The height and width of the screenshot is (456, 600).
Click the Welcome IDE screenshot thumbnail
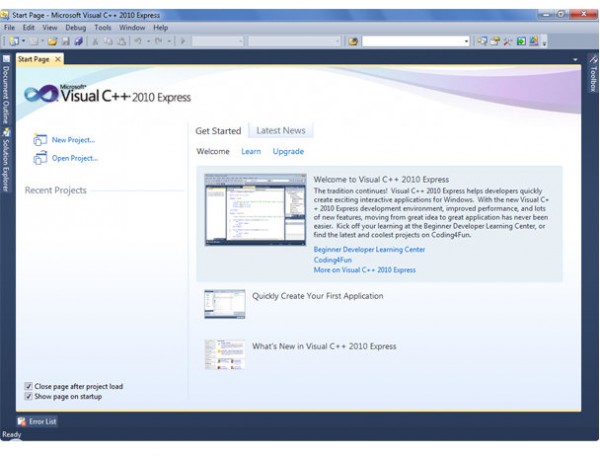coord(255,209)
